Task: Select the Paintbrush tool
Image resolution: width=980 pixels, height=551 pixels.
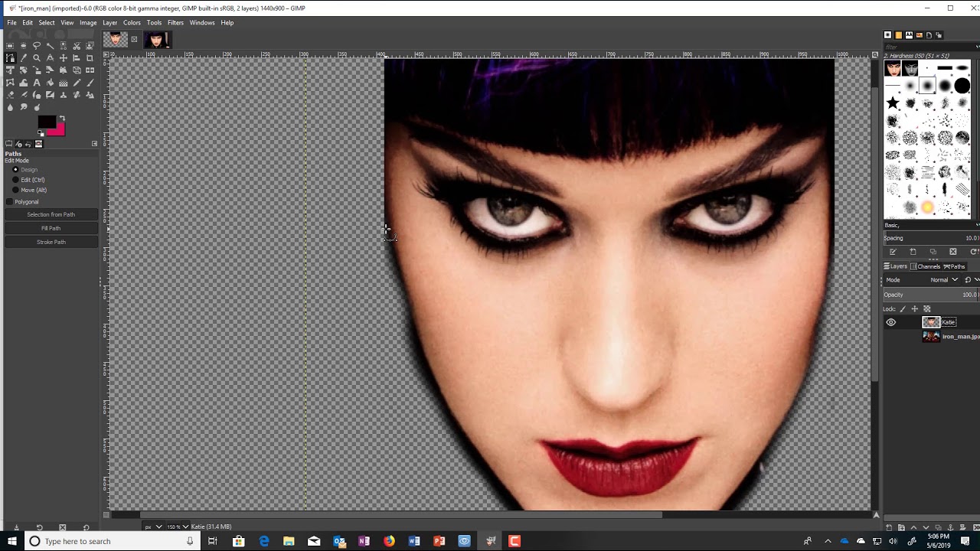Action: click(x=90, y=83)
